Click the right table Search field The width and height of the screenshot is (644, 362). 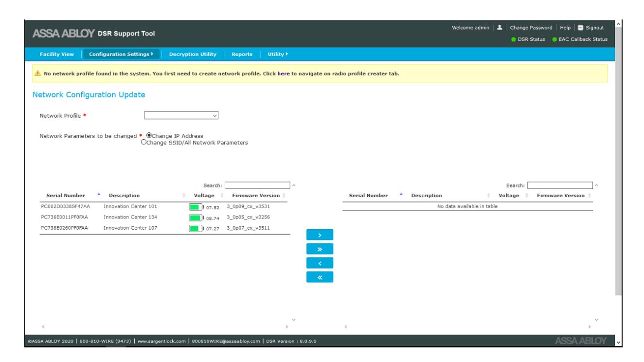[x=560, y=185]
